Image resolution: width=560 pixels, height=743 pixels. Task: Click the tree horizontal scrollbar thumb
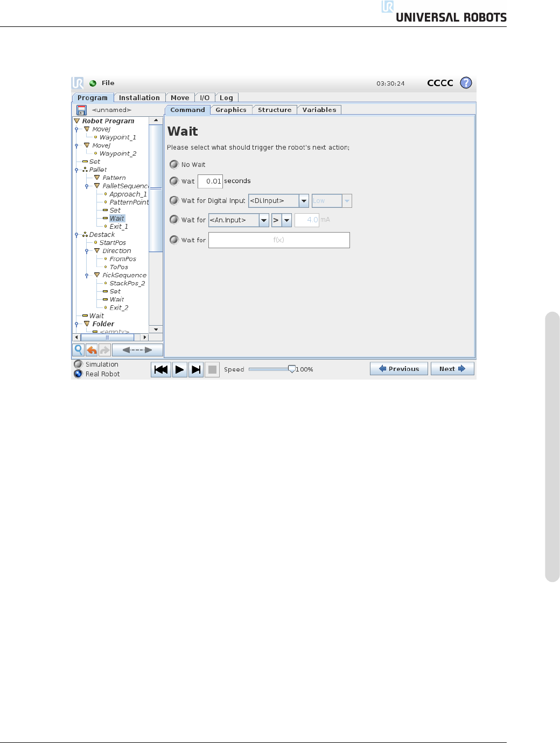pyautogui.click(x=107, y=338)
